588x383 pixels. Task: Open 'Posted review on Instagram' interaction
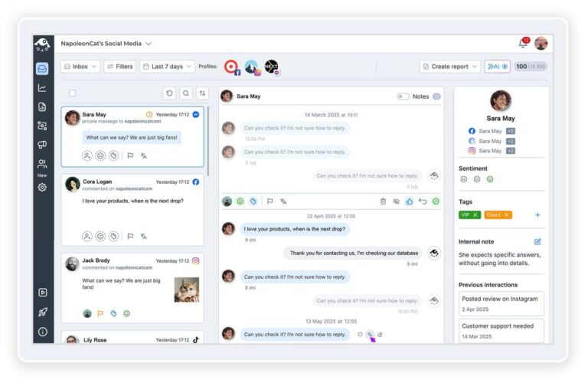tap(501, 303)
